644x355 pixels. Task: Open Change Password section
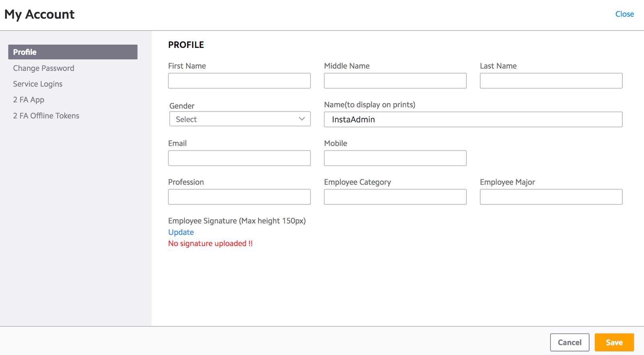pyautogui.click(x=43, y=68)
